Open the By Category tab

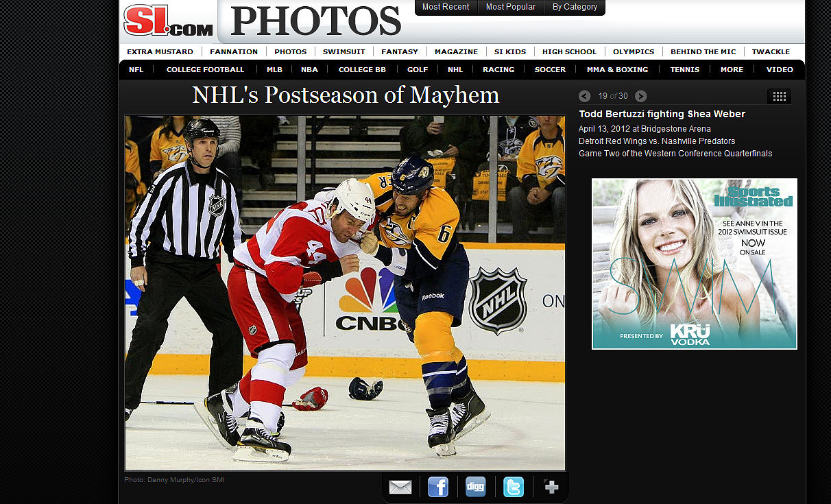click(x=575, y=7)
